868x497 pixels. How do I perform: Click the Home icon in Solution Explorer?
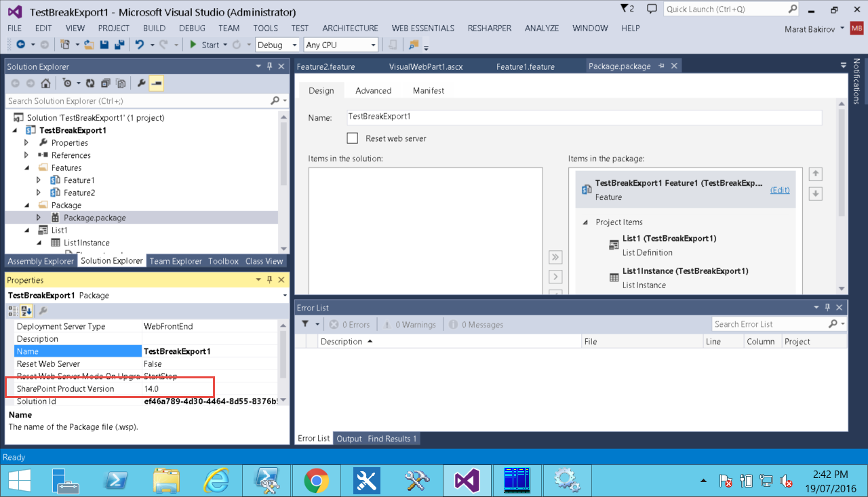click(x=45, y=83)
